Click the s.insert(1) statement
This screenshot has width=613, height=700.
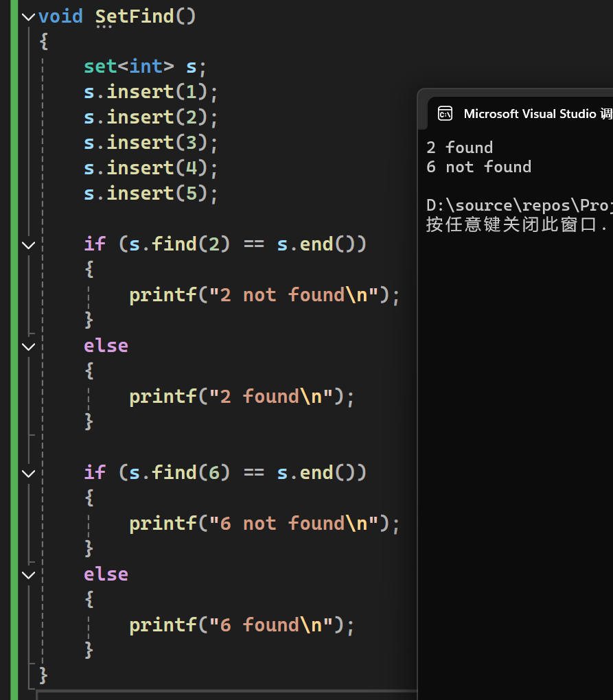pos(150,92)
